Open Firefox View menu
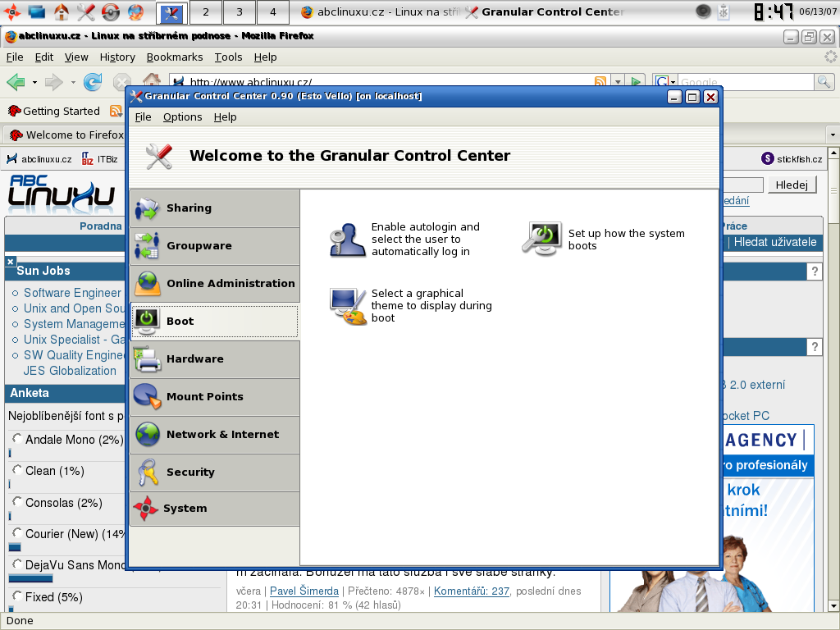This screenshot has height=630, width=840. [x=76, y=57]
